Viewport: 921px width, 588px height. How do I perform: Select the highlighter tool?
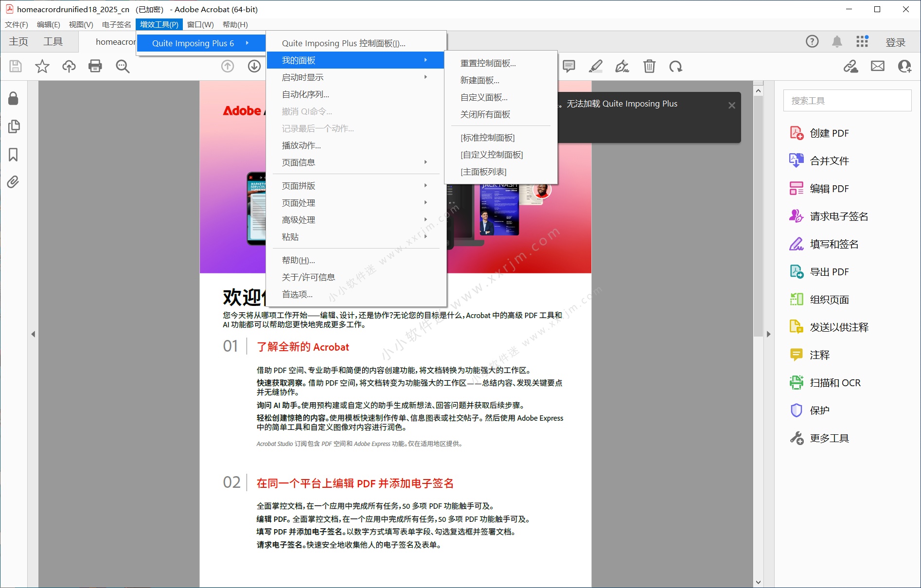(x=596, y=66)
